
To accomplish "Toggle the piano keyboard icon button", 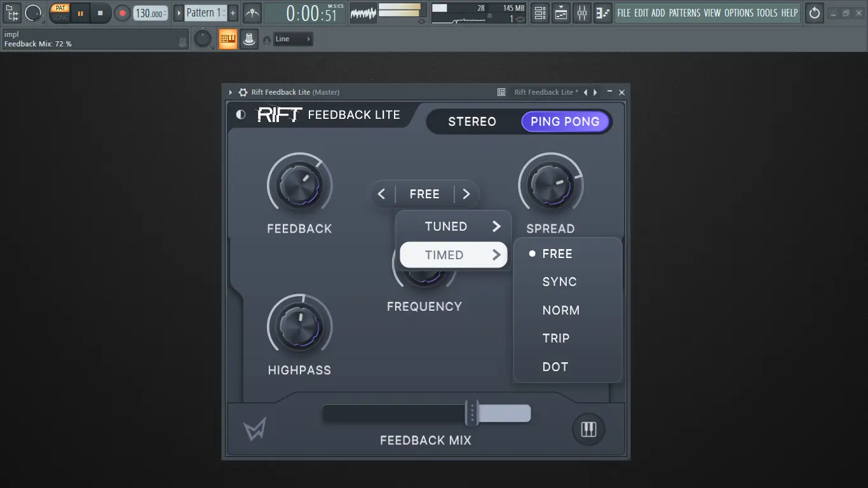I will (x=589, y=430).
